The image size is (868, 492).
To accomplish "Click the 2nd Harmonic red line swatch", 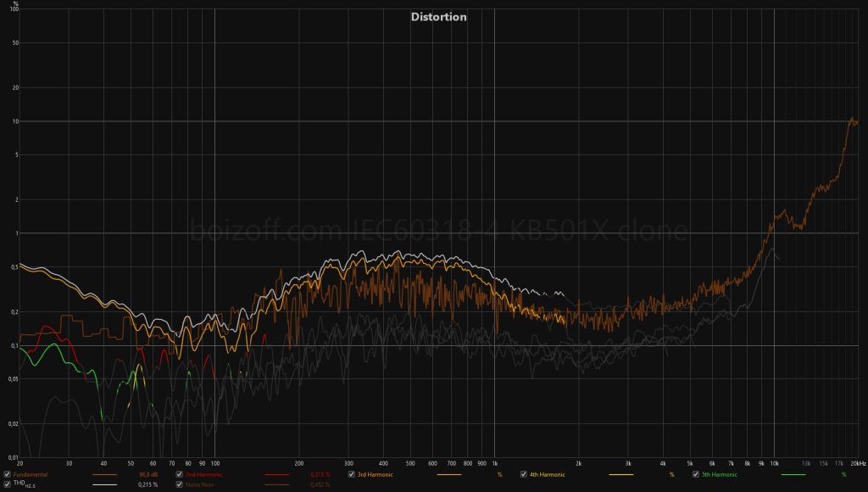I will [x=277, y=475].
